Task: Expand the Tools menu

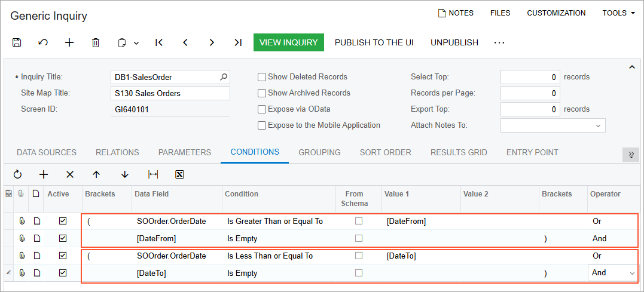Action: click(x=618, y=13)
